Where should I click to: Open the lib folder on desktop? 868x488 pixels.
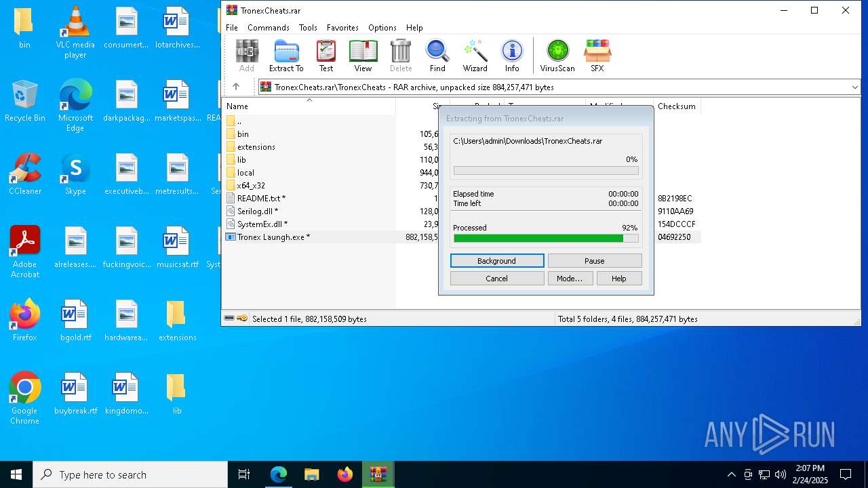coord(177,394)
